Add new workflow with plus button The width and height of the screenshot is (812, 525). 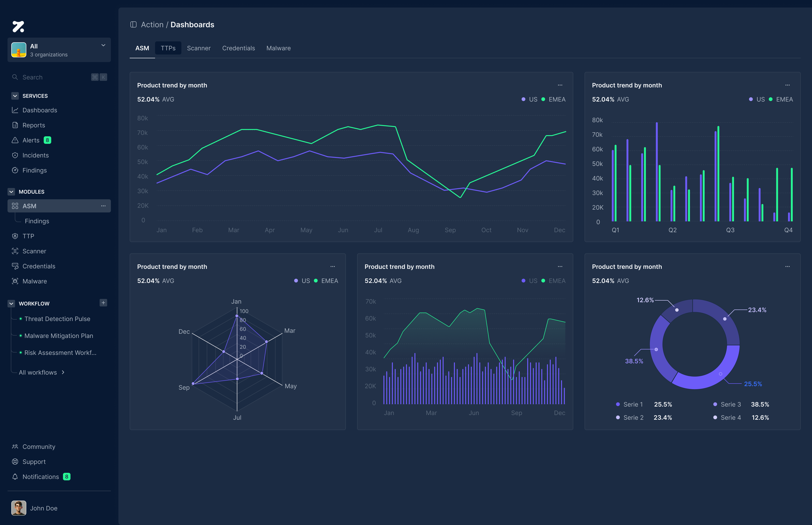[103, 303]
